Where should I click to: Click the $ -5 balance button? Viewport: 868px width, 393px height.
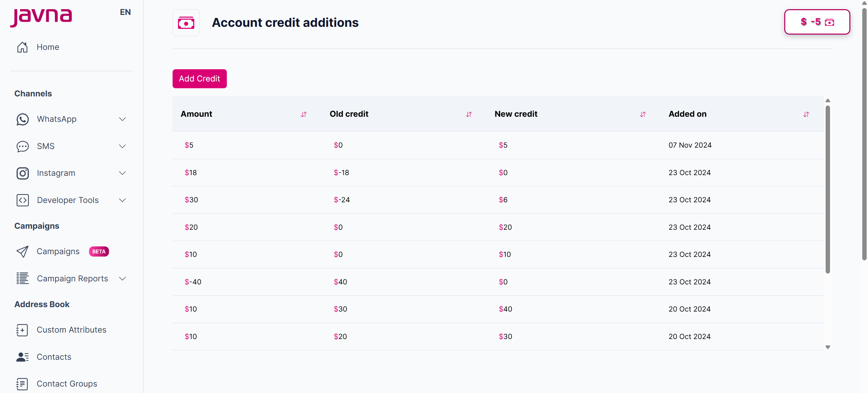(x=817, y=22)
